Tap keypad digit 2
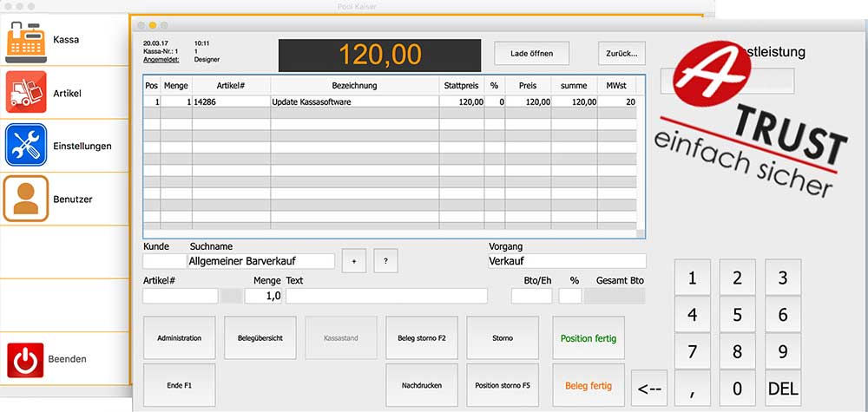Viewport: 868px width, 412px height. (x=737, y=278)
